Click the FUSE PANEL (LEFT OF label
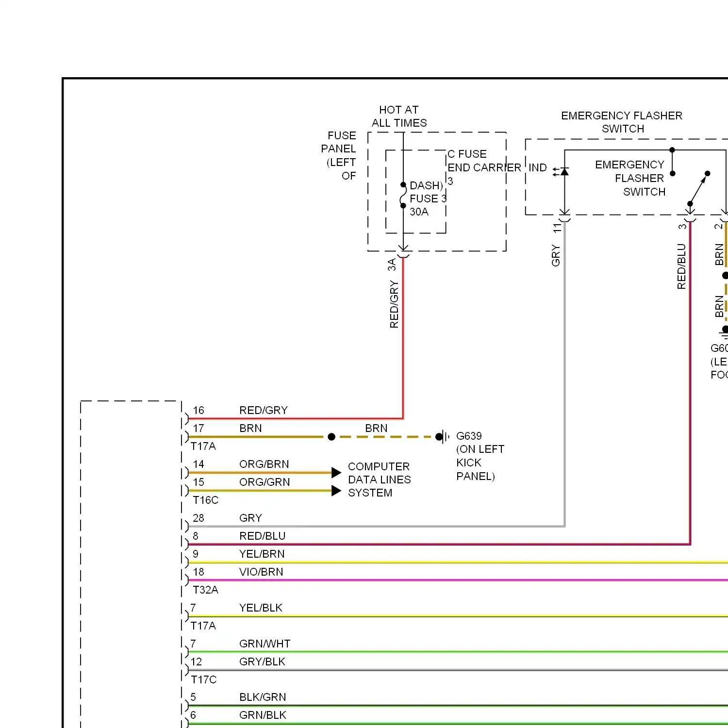Viewport: 728px width, 728px height. 339,155
